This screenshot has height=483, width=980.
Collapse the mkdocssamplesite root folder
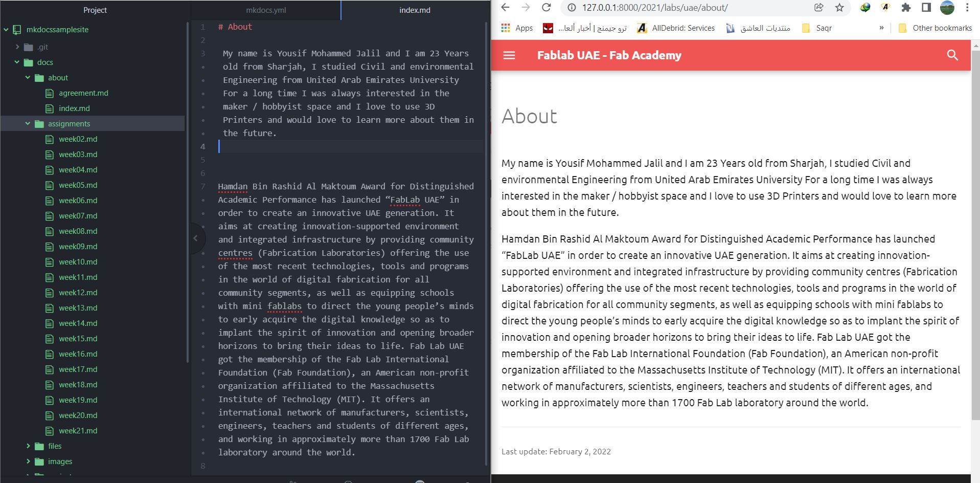point(6,30)
